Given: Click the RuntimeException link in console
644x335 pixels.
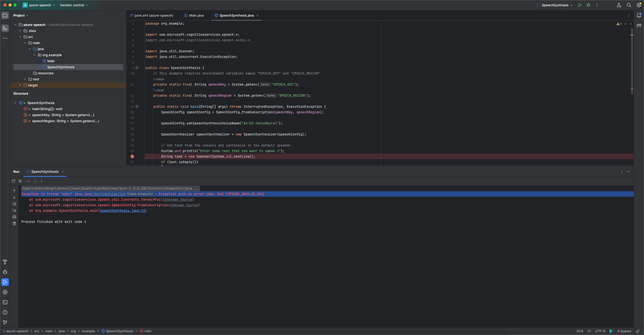Looking at the screenshot, I should click(x=109, y=194).
